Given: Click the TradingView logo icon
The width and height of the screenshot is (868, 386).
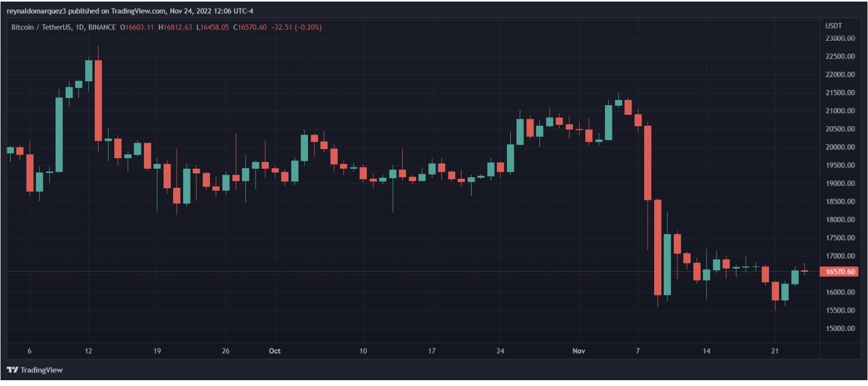Looking at the screenshot, I should (x=12, y=370).
